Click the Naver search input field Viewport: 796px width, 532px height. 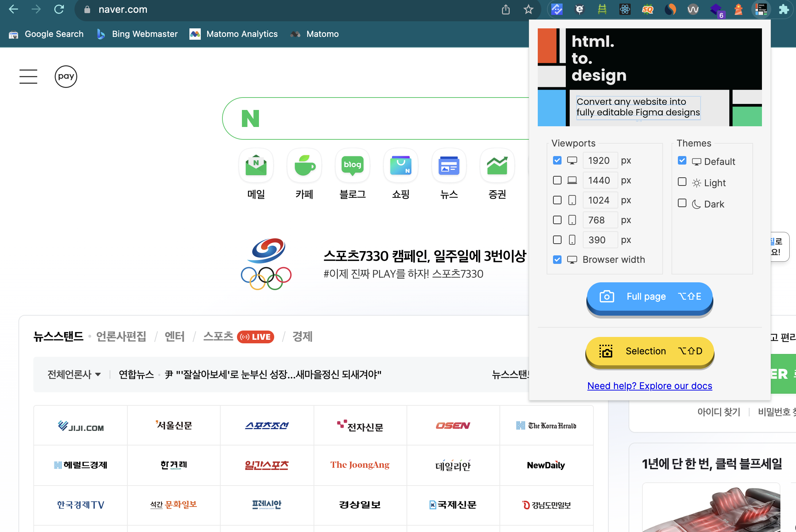(390, 118)
